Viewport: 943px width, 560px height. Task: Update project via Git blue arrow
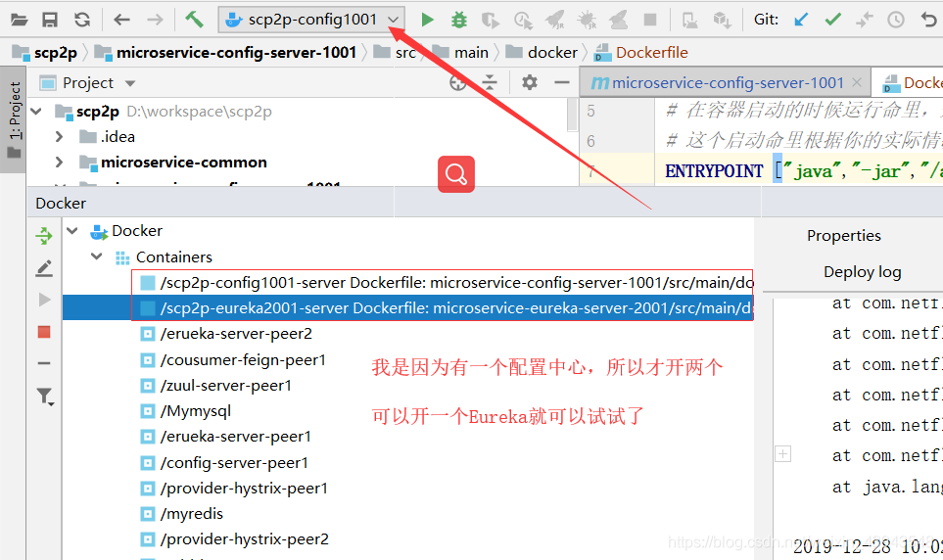(x=801, y=20)
